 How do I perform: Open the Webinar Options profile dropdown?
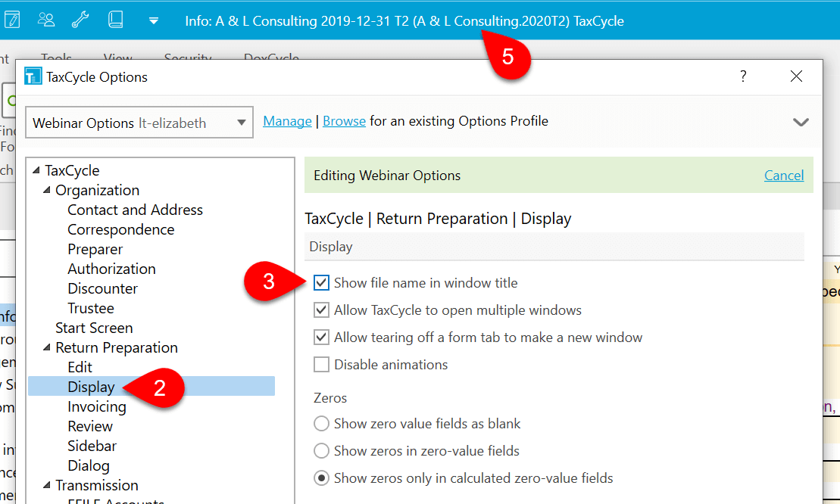click(x=139, y=123)
